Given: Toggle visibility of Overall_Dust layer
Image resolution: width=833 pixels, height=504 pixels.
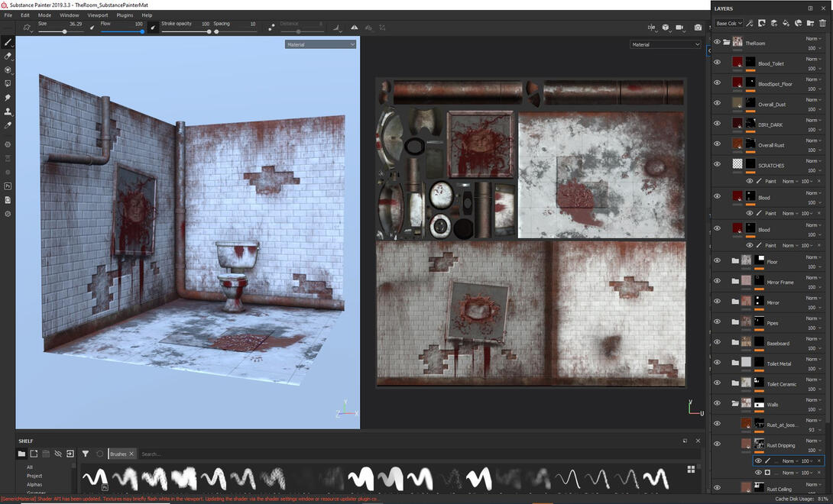Looking at the screenshot, I should coord(717,103).
